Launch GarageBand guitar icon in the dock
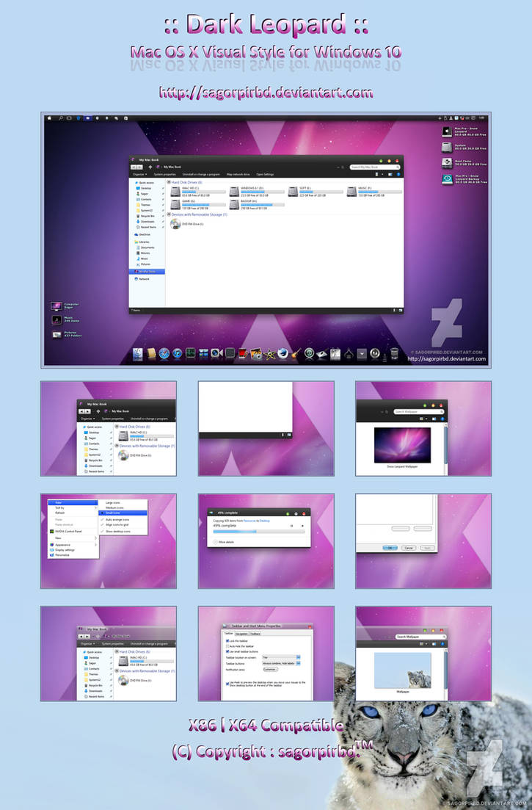 (296, 353)
